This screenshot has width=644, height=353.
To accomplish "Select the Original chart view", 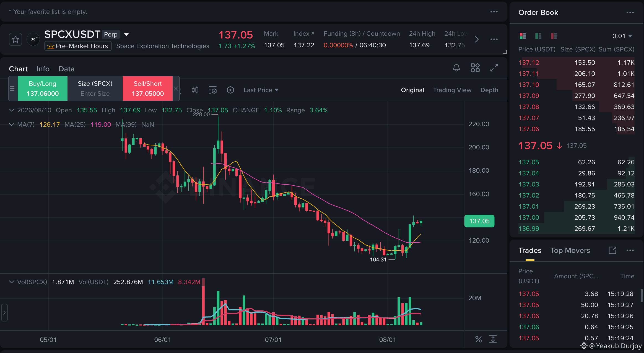I will pyautogui.click(x=412, y=90).
